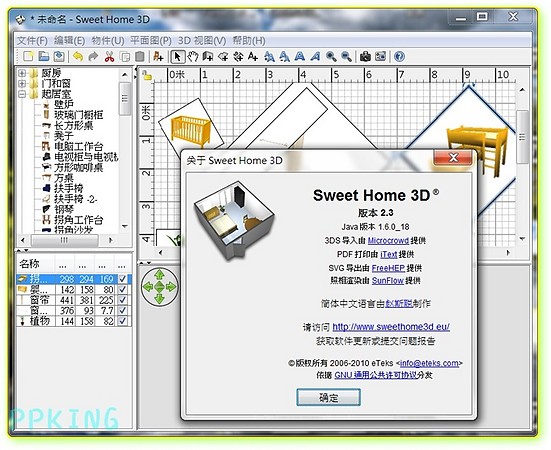Collapse the 起居室 category
Image resolution: width=551 pixels, height=450 pixels.
tap(22, 94)
